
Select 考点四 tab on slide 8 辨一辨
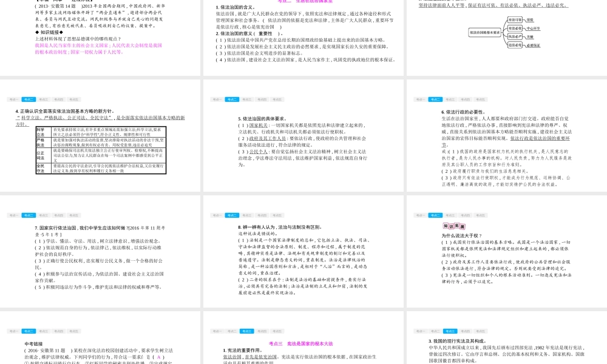tap(262, 215)
